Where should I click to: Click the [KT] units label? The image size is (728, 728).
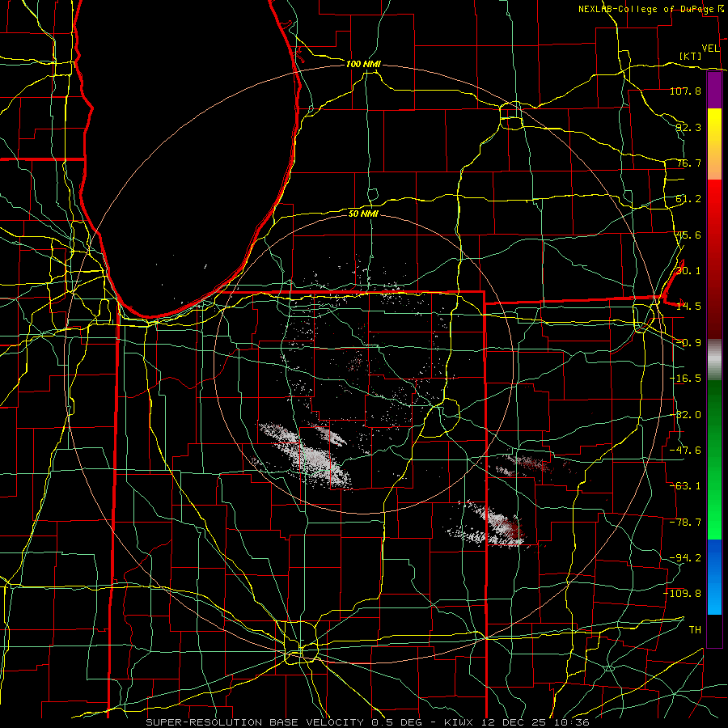pos(691,56)
